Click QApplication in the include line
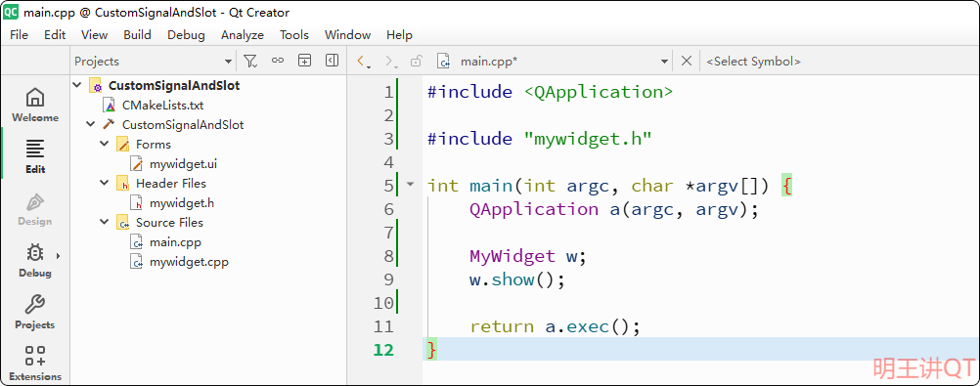This screenshot has width=980, height=386. 599,93
